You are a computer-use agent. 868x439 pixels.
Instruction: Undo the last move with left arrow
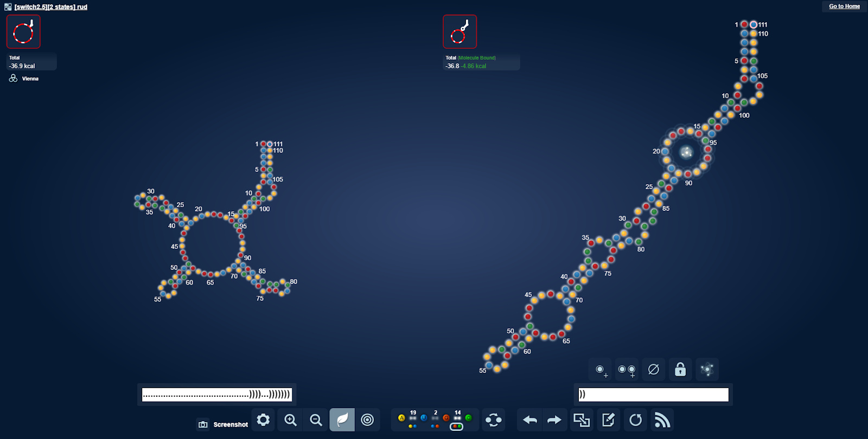(530, 420)
